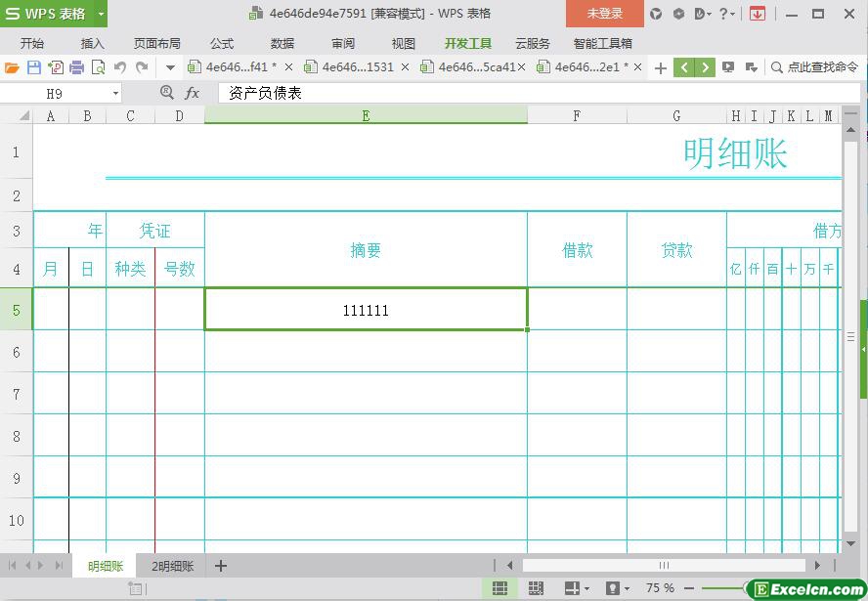Open the 公式 ribbon tab
This screenshot has width=868, height=601.
[x=222, y=43]
